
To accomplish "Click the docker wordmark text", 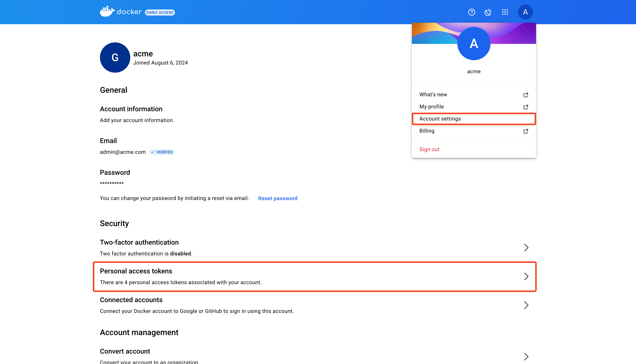I will point(129,12).
